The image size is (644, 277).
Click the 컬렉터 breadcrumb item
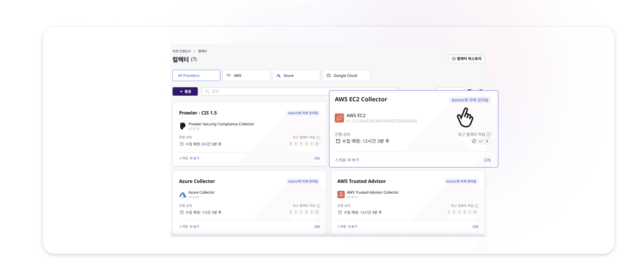tap(202, 51)
